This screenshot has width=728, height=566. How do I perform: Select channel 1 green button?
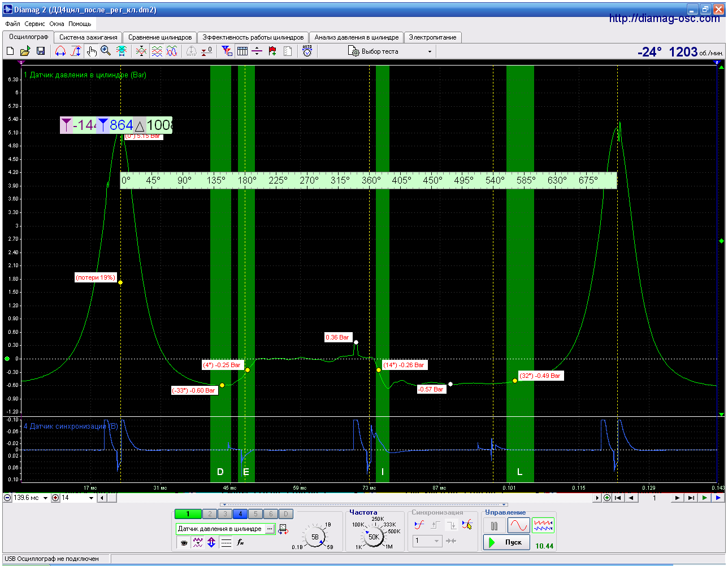click(x=188, y=514)
